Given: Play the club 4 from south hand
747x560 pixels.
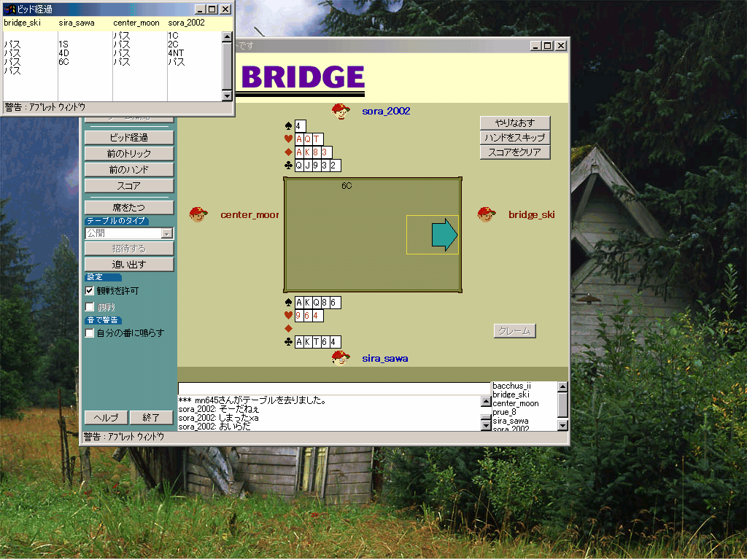Looking at the screenshot, I should click(335, 342).
